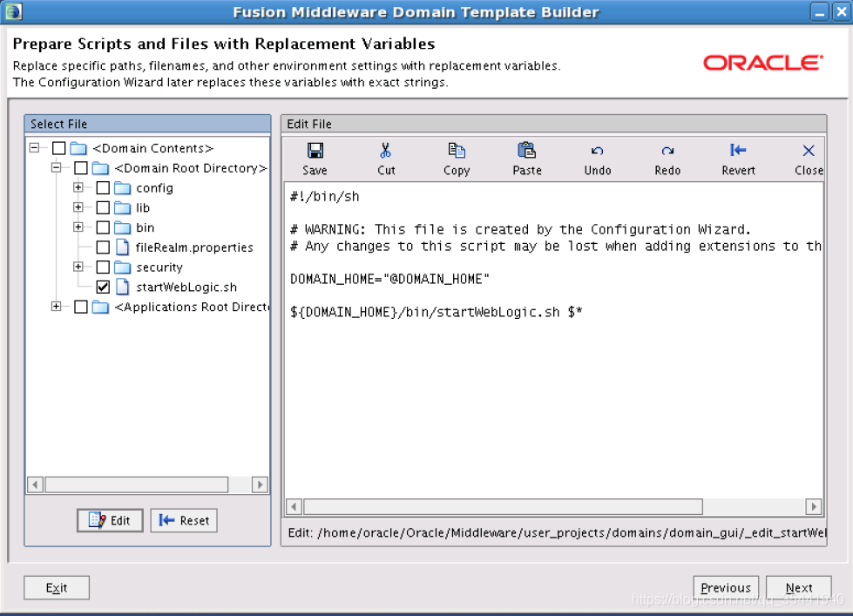853x616 pixels.
Task: Minimize the Template Builder window
Action: coord(820,12)
